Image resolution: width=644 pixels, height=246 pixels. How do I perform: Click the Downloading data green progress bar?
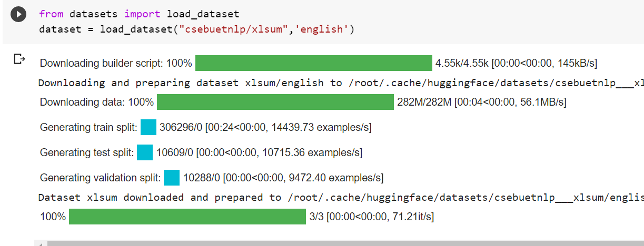275,102
